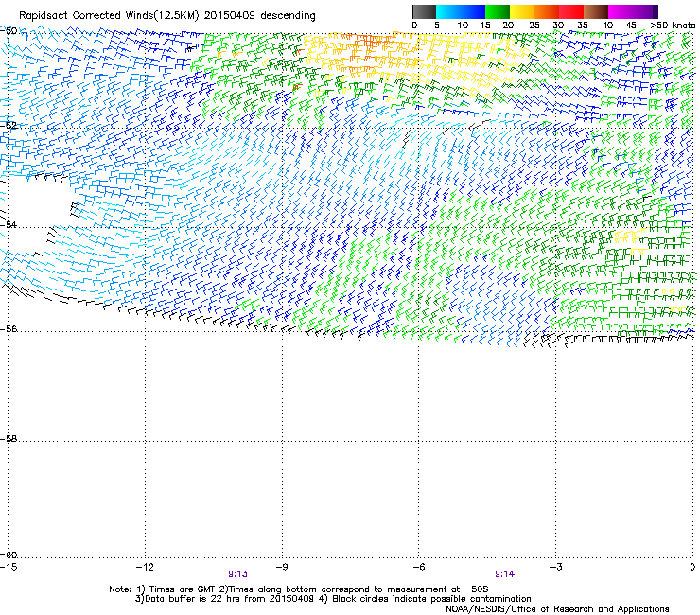Click the latitude label '-56'
Image resolution: width=700 pixels, height=615 pixels.
[x=9, y=329]
